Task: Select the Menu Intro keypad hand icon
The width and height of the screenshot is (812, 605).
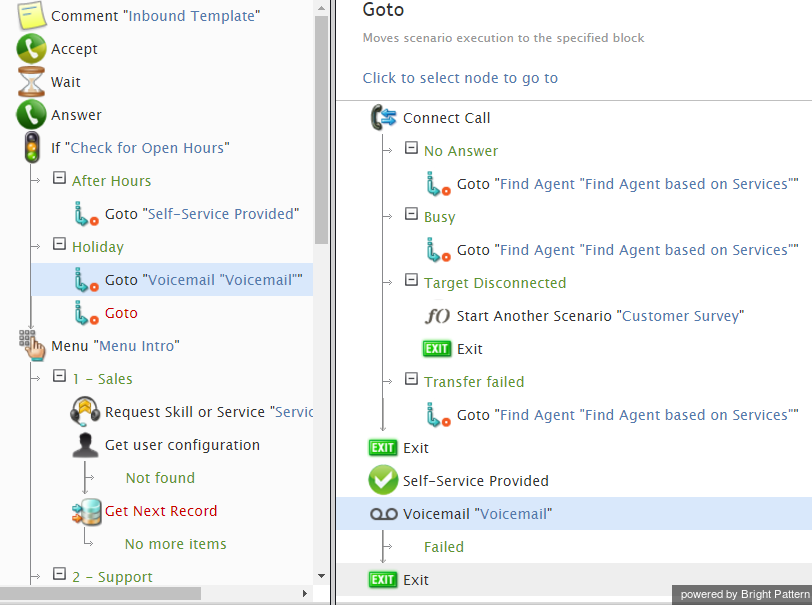Action: coord(32,345)
